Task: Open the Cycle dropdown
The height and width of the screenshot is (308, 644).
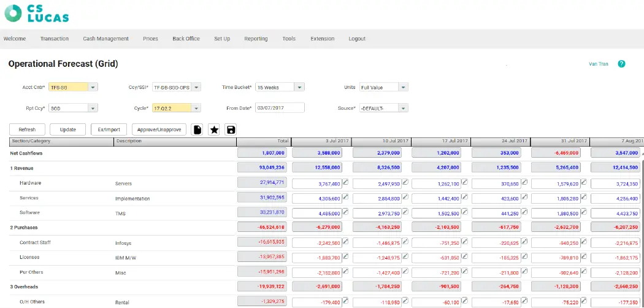Action: tap(196, 108)
